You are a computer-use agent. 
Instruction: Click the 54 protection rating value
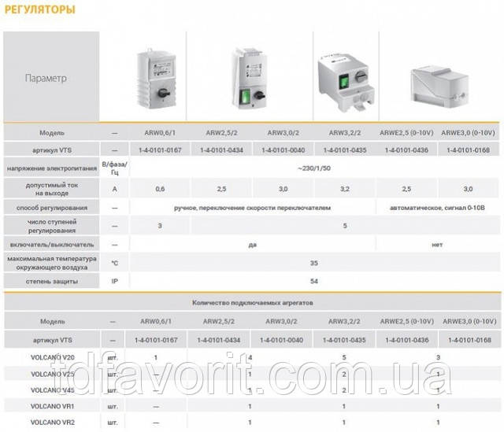(314, 282)
